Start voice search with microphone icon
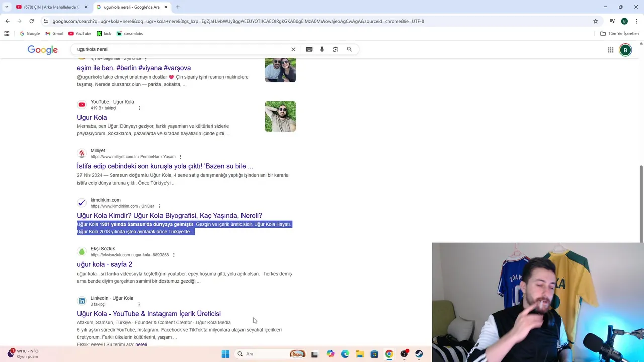Screen dimensions: 644x362 coord(322,49)
